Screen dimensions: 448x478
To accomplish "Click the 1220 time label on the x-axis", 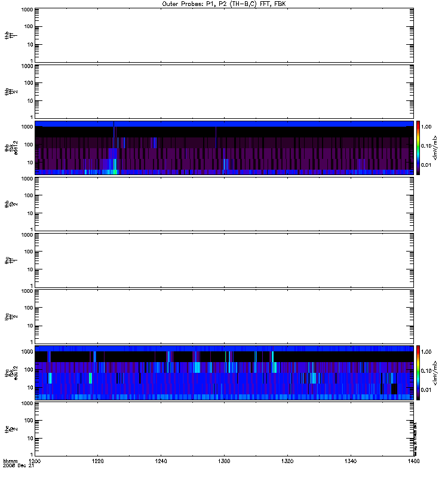I will click(97, 461).
